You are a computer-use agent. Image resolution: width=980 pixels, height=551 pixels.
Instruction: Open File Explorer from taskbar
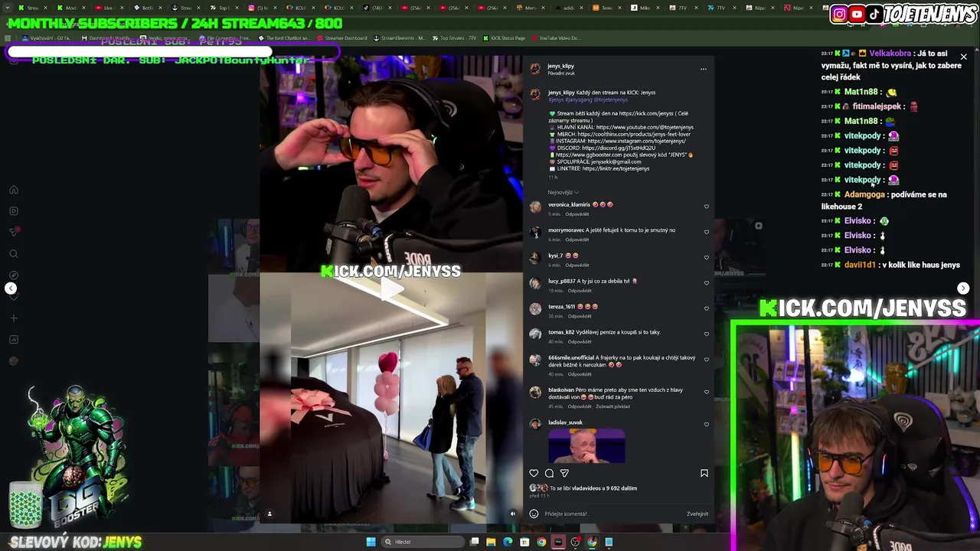[491, 542]
